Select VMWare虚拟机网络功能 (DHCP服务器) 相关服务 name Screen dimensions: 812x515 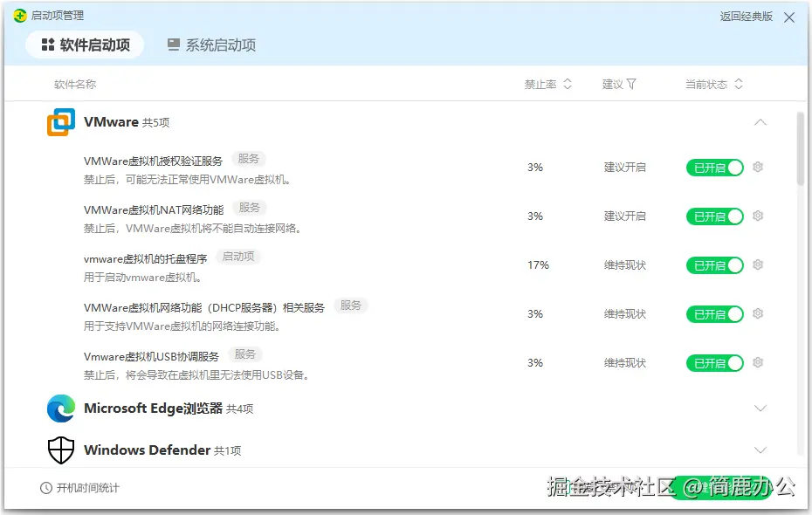coord(204,308)
